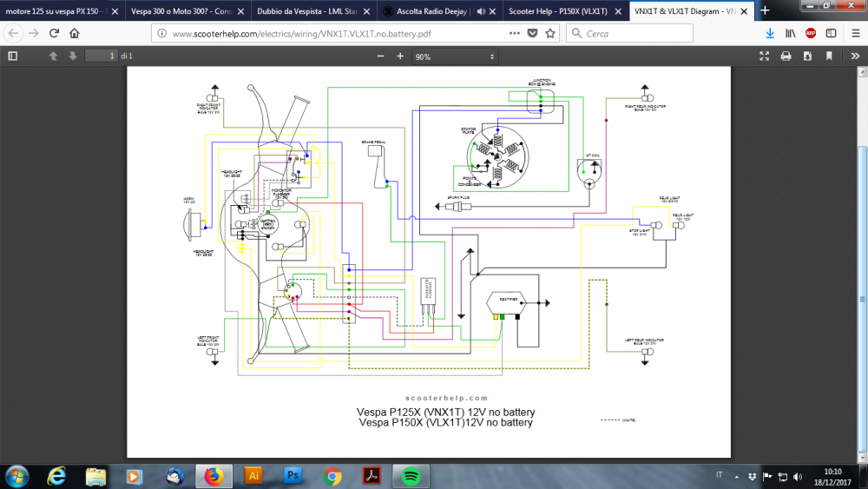
Task: Show hidden system tray icons
Action: click(x=736, y=476)
